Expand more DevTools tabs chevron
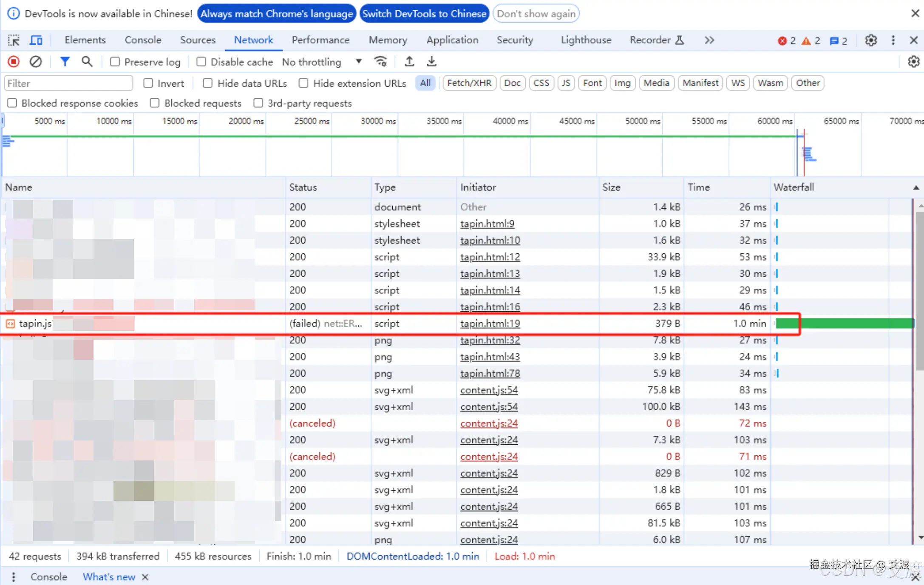The height and width of the screenshot is (585, 924). click(x=709, y=40)
